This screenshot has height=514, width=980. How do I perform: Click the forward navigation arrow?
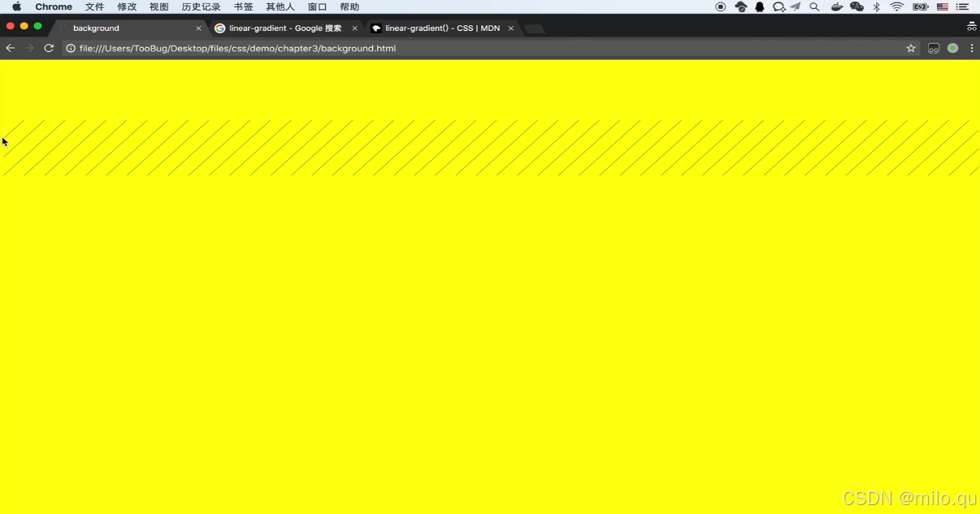(29, 49)
